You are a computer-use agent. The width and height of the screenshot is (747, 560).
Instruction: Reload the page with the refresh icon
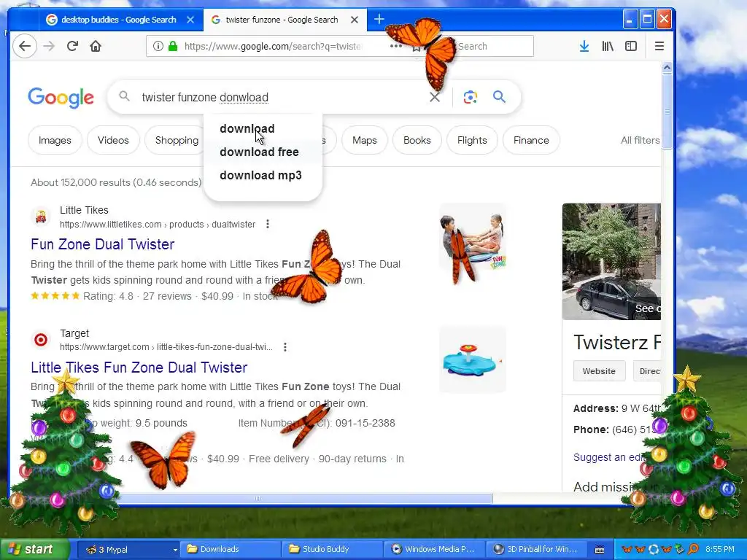click(72, 46)
